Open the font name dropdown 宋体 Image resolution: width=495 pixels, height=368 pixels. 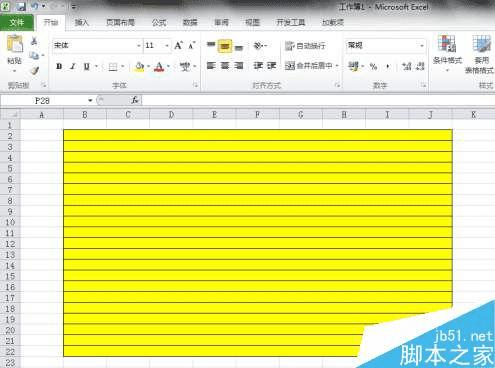pos(139,46)
